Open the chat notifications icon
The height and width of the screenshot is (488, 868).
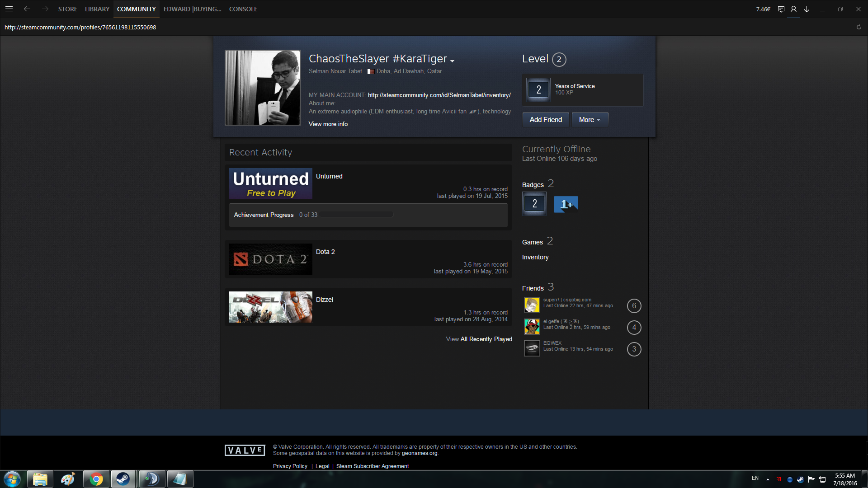(x=781, y=9)
